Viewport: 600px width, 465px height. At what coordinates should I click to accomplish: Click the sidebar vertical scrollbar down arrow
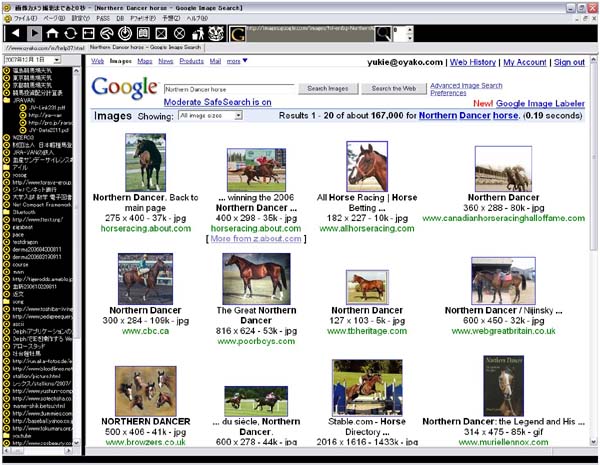tap(76, 443)
